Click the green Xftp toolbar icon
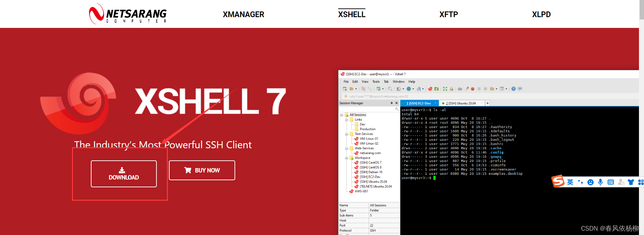This screenshot has width=644, height=235. click(436, 89)
